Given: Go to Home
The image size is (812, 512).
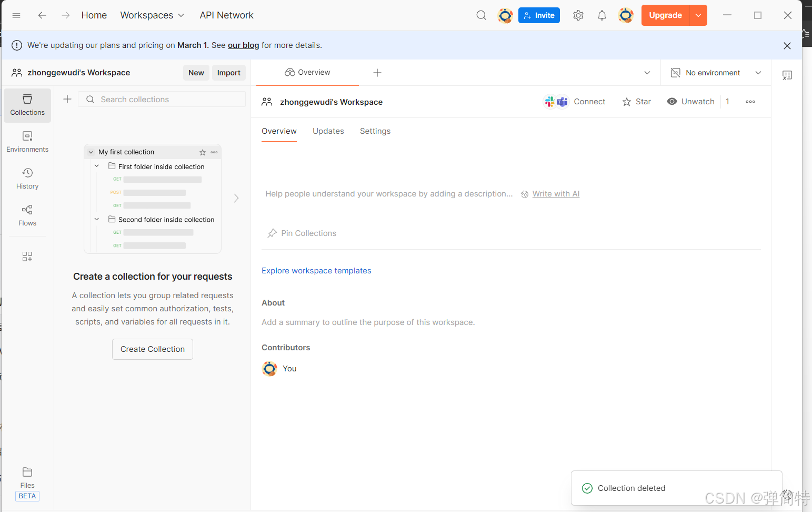Looking at the screenshot, I should [94, 15].
